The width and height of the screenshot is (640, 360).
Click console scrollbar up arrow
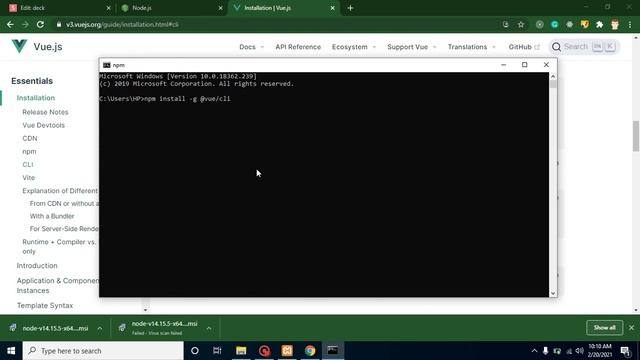[553, 76]
